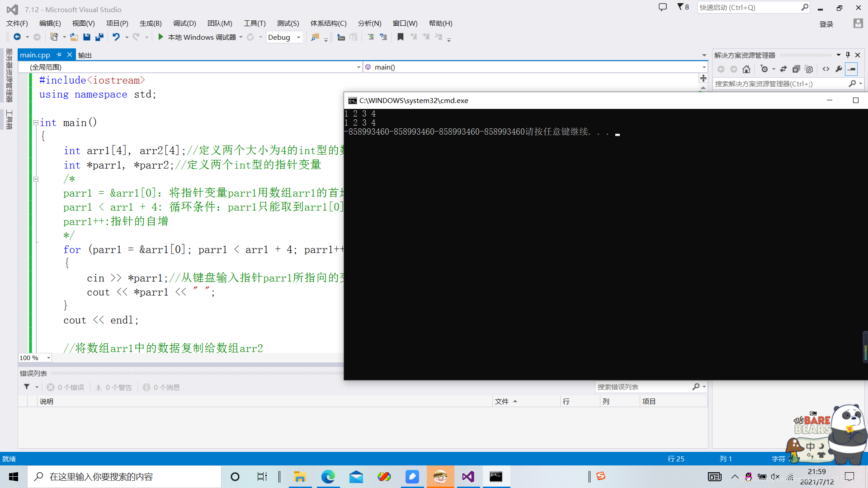Click the Undo arrow icon
Image resolution: width=868 pixels, height=488 pixels.
click(116, 37)
